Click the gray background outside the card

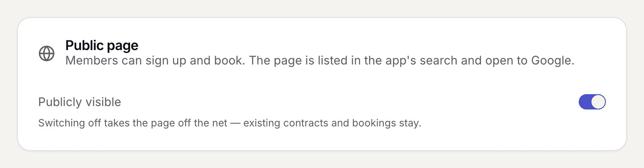[322, 160]
